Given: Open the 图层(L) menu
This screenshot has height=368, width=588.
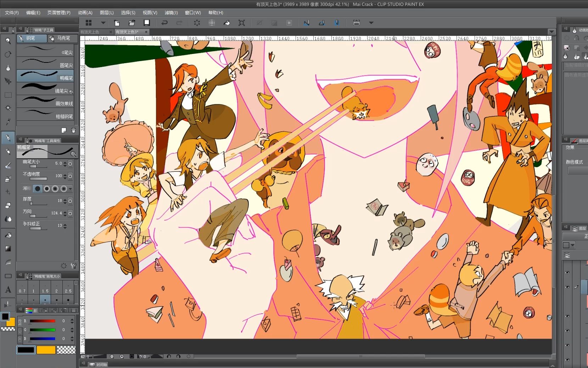Looking at the screenshot, I should point(107,12).
